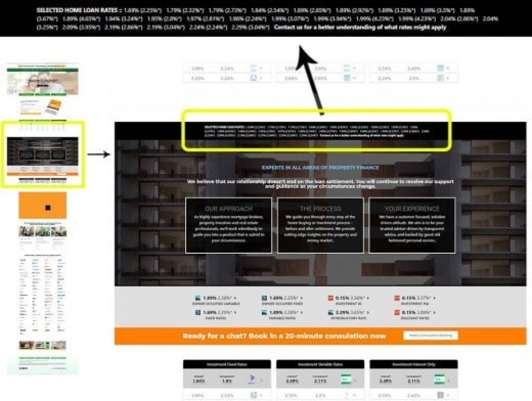Expand arrow beside Investment Interest Only lender logo
The image size is (532, 401).
(x=449, y=380)
